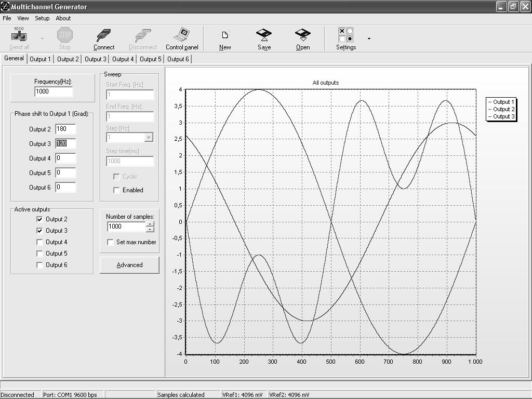The image size is (532, 399).
Task: Click the Settings icon
Action: tap(345, 35)
